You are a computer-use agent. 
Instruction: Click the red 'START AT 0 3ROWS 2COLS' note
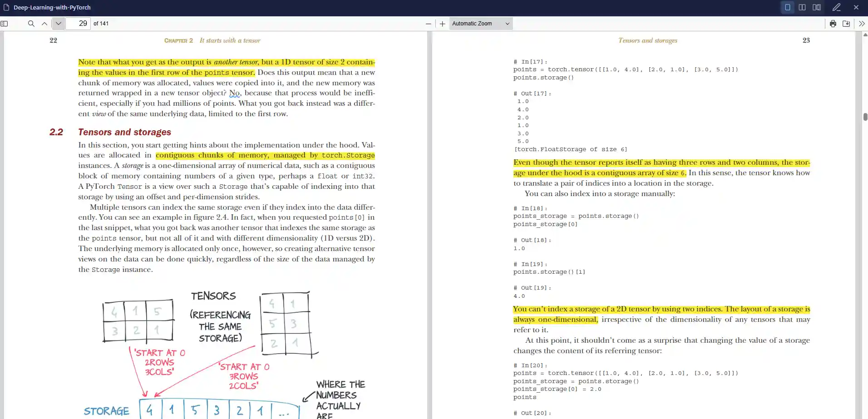[x=244, y=376]
